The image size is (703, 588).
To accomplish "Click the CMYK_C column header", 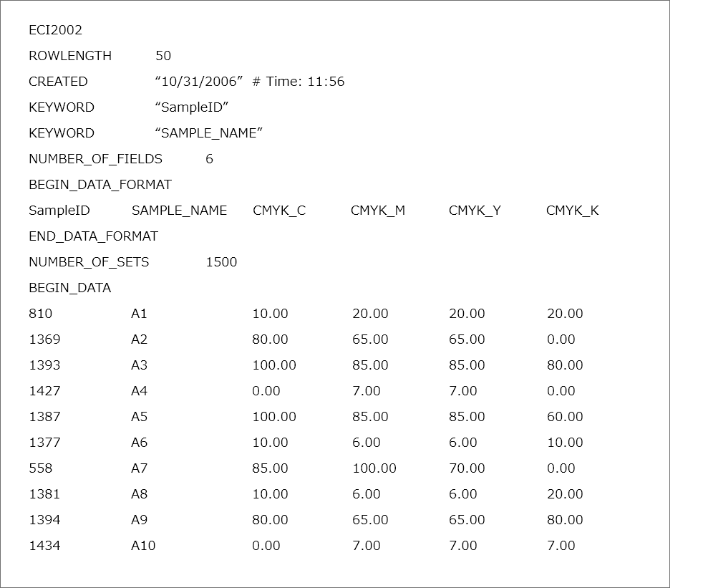I will pos(279,211).
